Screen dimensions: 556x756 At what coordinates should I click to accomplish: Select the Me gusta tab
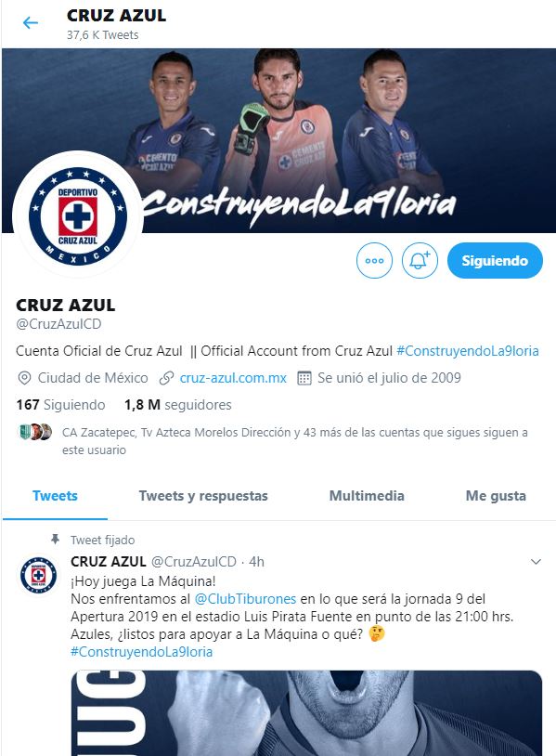[x=496, y=496]
